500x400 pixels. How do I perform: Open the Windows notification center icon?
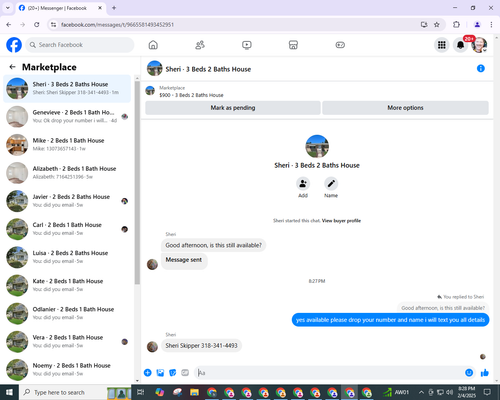[487, 392]
